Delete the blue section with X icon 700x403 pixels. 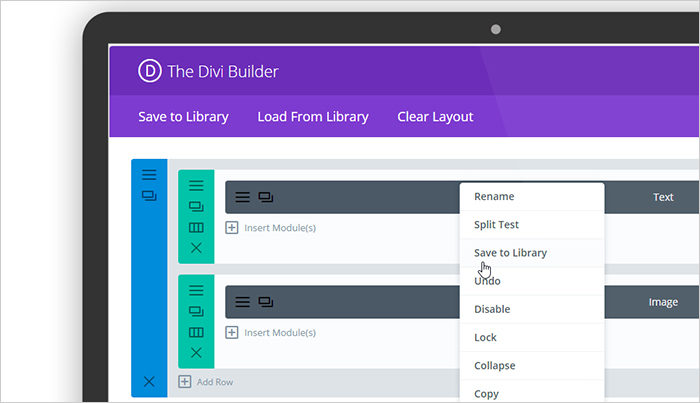[149, 381]
